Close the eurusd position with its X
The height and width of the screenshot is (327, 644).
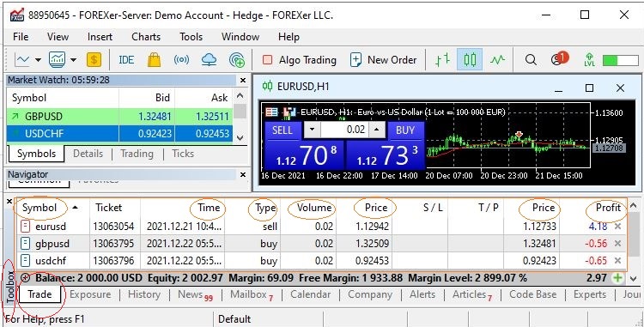point(617,227)
